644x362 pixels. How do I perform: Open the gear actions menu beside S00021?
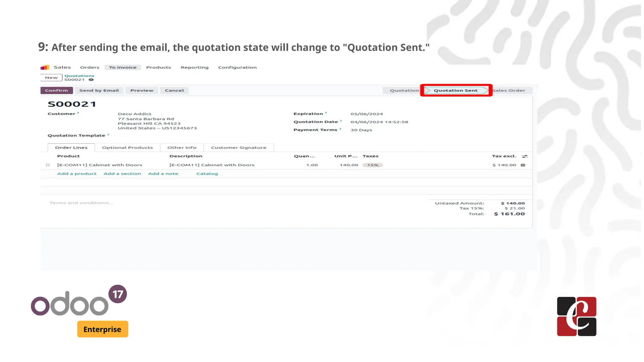coord(91,80)
